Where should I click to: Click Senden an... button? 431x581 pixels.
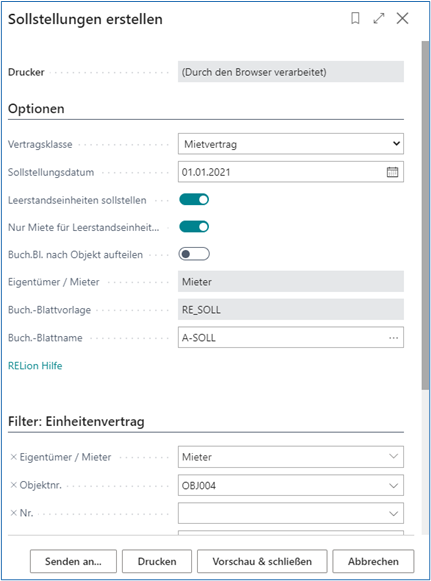tap(73, 561)
